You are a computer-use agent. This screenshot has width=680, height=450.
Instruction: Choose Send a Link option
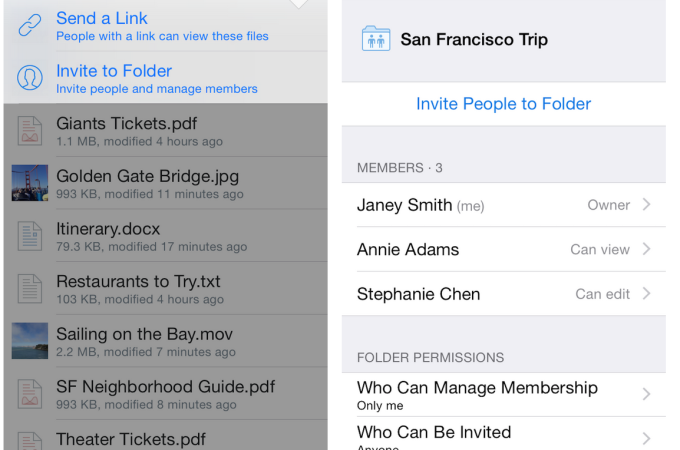click(x=102, y=18)
